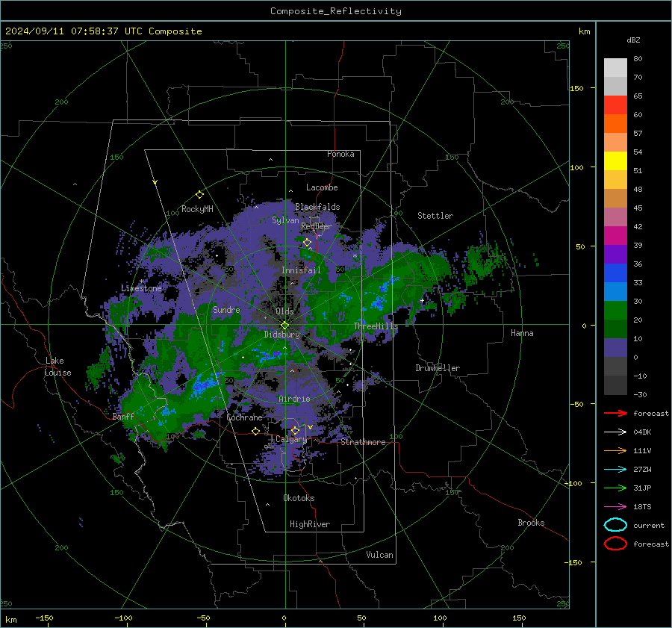Click the red forecast arrow in legend
Image resolution: width=672 pixels, height=628 pixels.
pyautogui.click(x=615, y=413)
